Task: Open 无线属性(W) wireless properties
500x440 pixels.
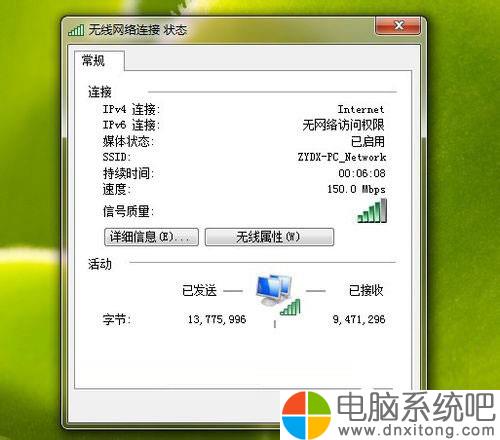Action: [x=269, y=237]
